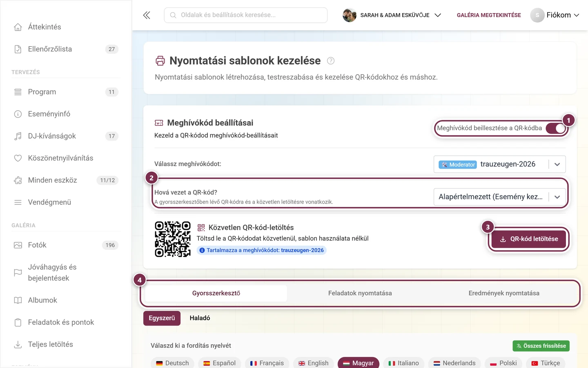Click the QR code preview image
The width and height of the screenshot is (588, 368).
coord(173,239)
